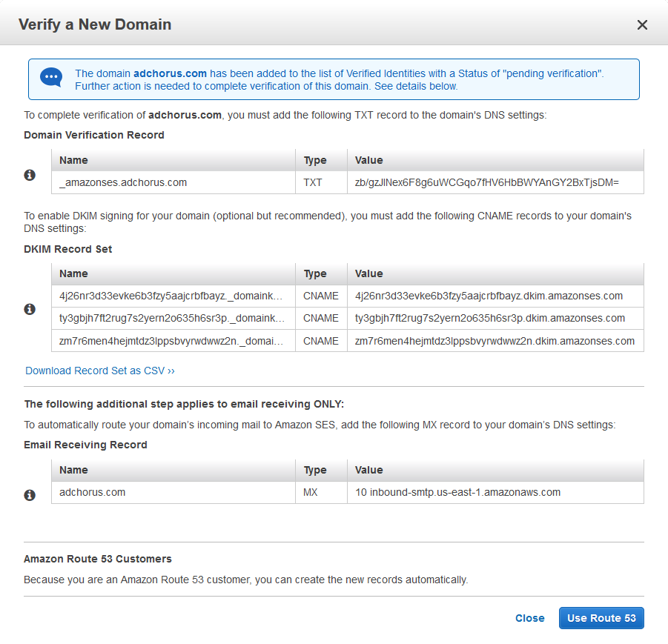Image resolution: width=668 pixels, height=644 pixels.
Task: Select CNAME type in ty3gbjh7ft2 row
Action: [x=321, y=318]
